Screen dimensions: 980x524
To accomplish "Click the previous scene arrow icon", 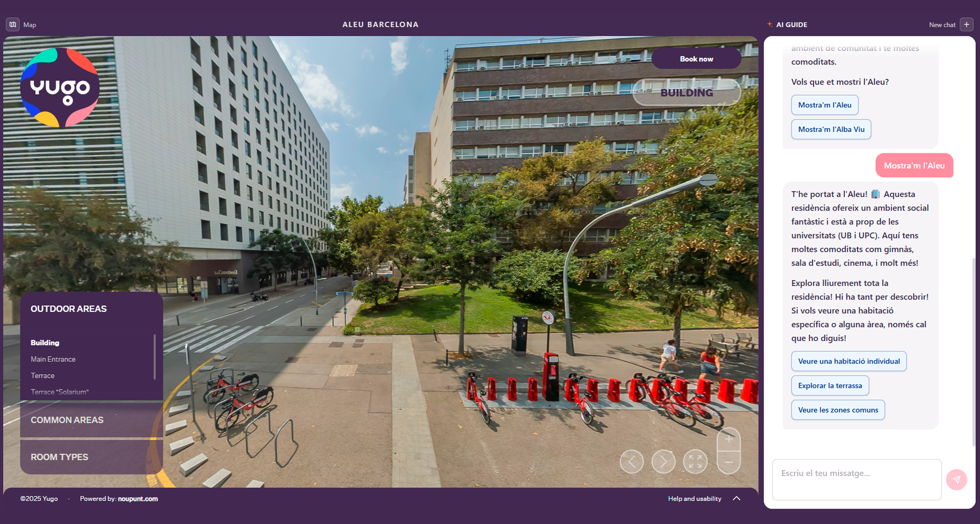I will [x=632, y=461].
